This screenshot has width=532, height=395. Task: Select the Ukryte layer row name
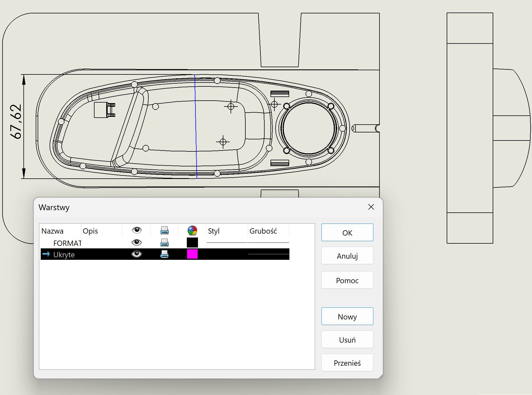tap(64, 255)
